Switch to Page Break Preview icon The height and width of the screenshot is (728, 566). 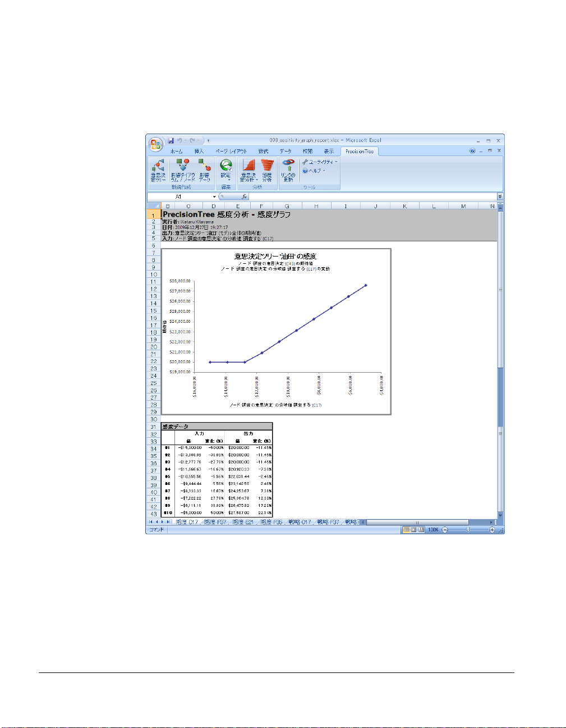[x=421, y=530]
